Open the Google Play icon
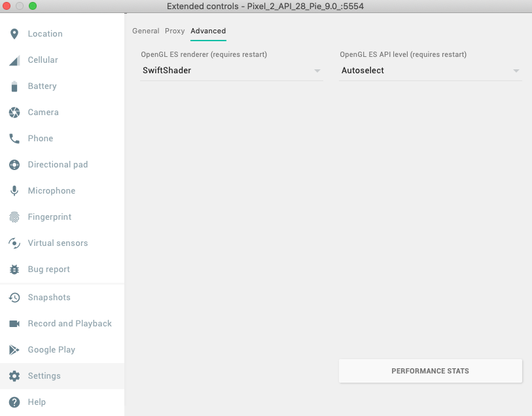 point(13,349)
